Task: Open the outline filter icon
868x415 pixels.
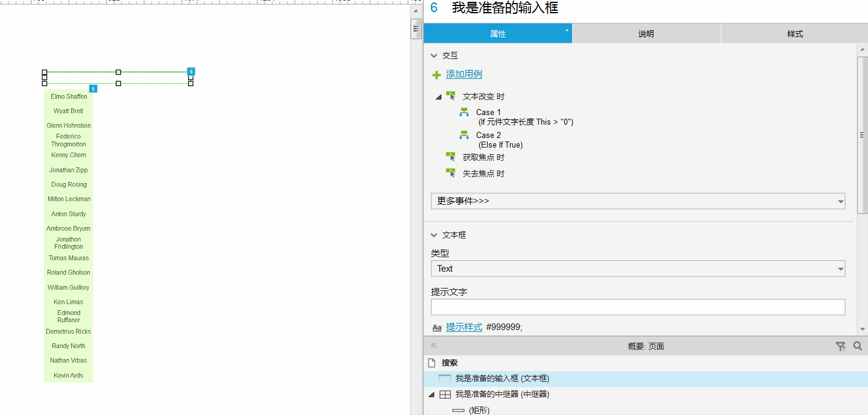Action: [x=840, y=346]
